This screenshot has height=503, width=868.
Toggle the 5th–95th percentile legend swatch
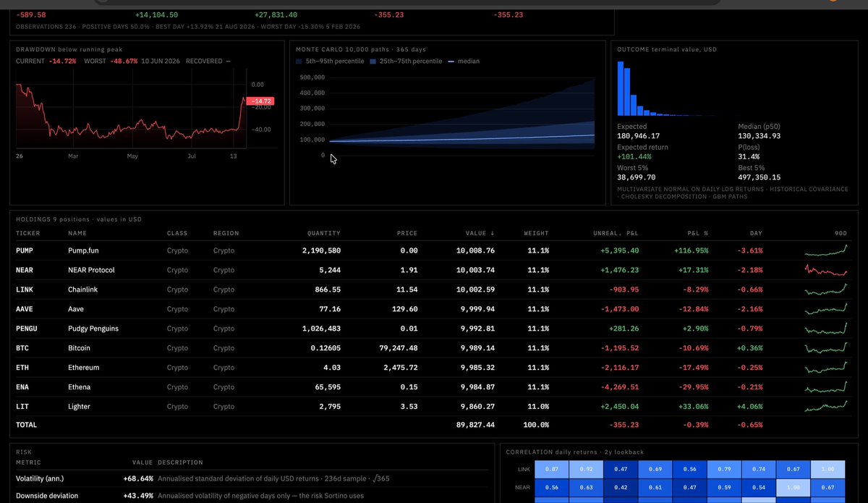point(299,62)
